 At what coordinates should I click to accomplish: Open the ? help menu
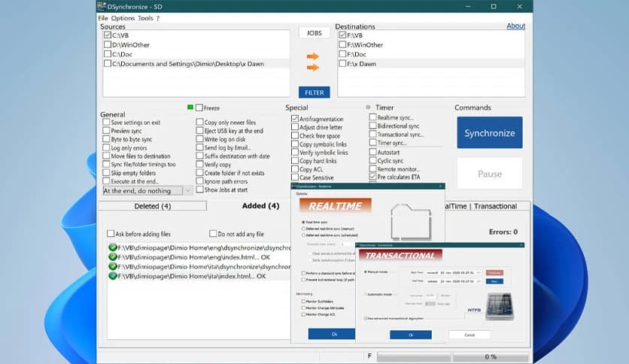pos(158,18)
